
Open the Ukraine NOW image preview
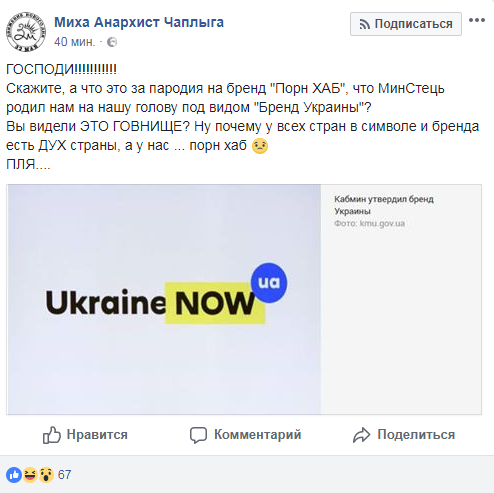point(164,299)
